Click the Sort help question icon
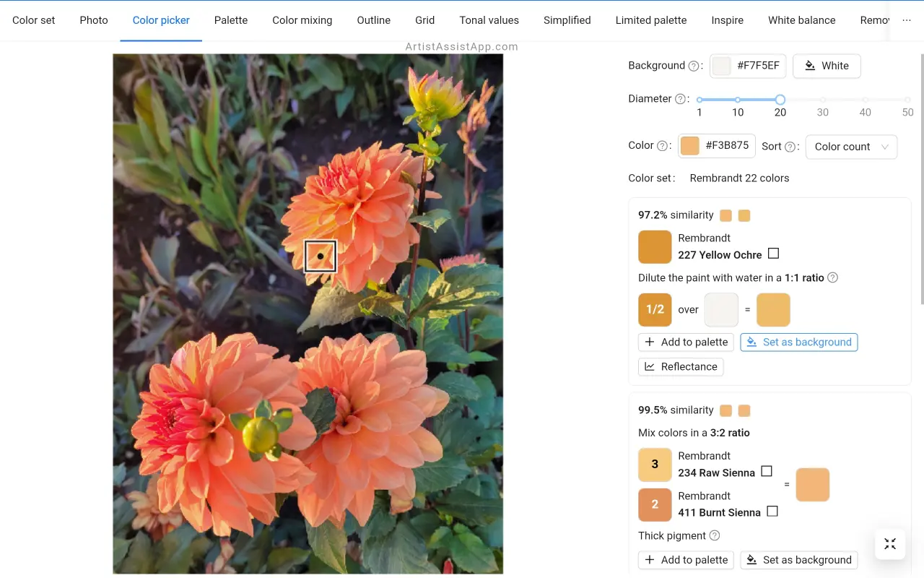 (x=790, y=147)
